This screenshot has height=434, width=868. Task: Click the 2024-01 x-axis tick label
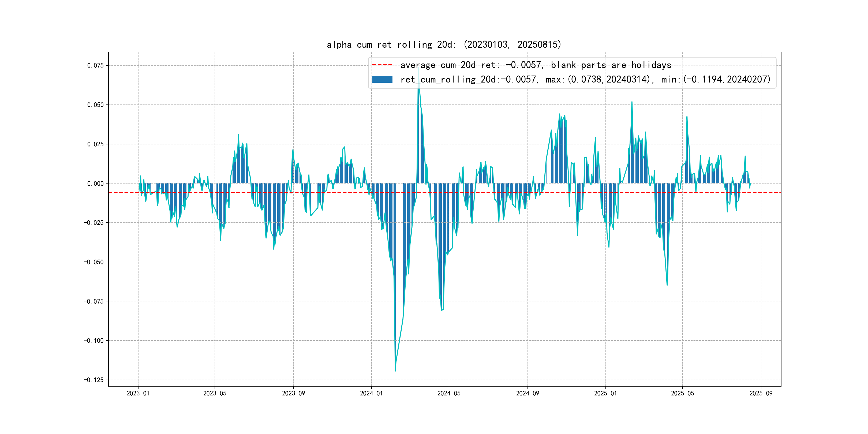(371, 393)
